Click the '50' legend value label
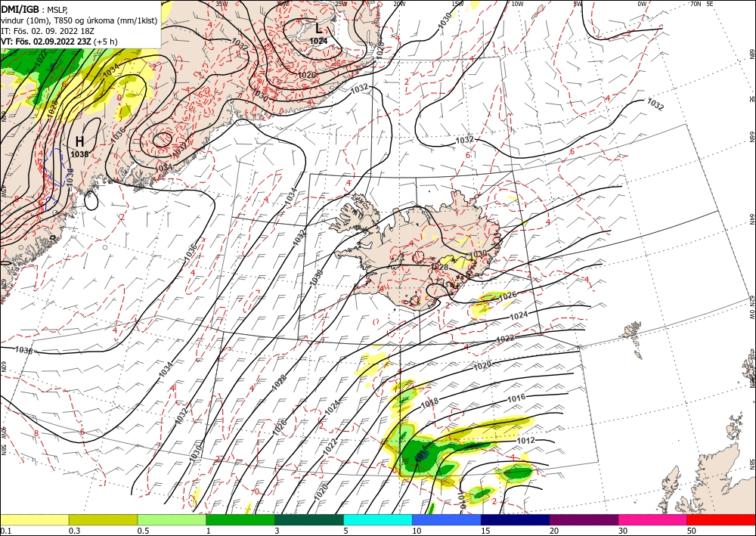Viewport: 756px width, 536px height. pyautogui.click(x=692, y=531)
